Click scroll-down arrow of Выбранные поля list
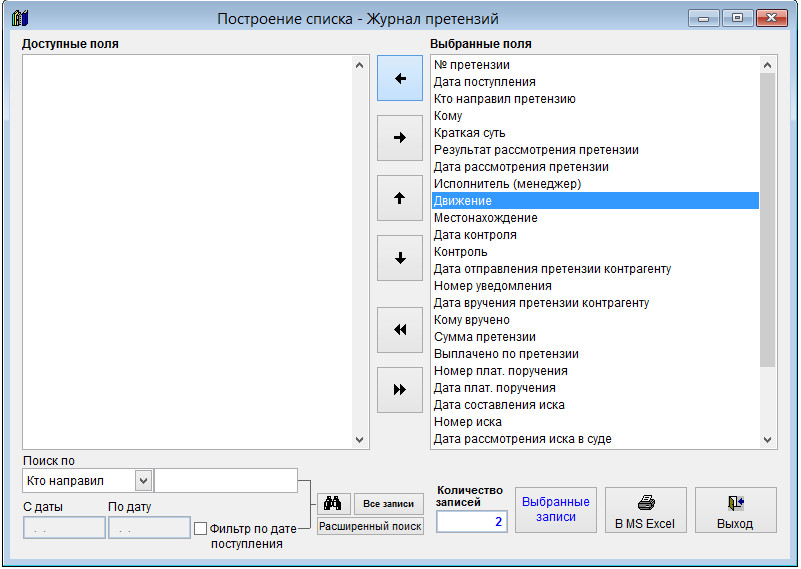801x569 pixels. [x=767, y=439]
